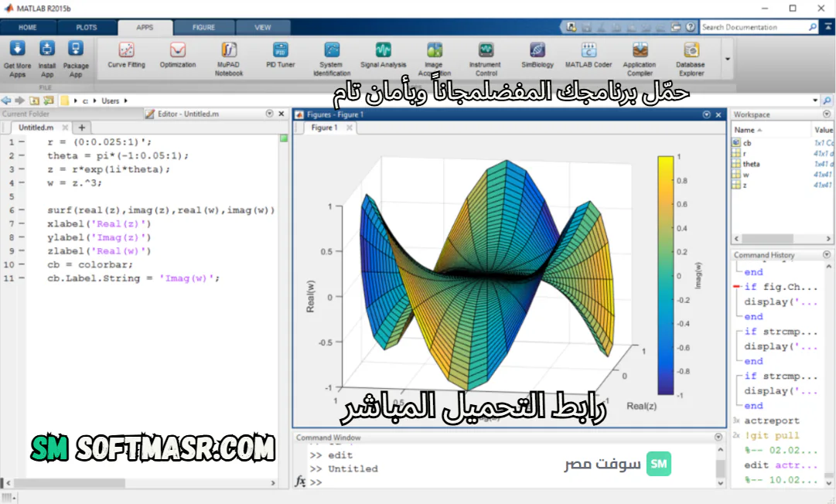The image size is (836, 504).
Task: Switch to the FIGURE tab
Action: click(x=203, y=28)
